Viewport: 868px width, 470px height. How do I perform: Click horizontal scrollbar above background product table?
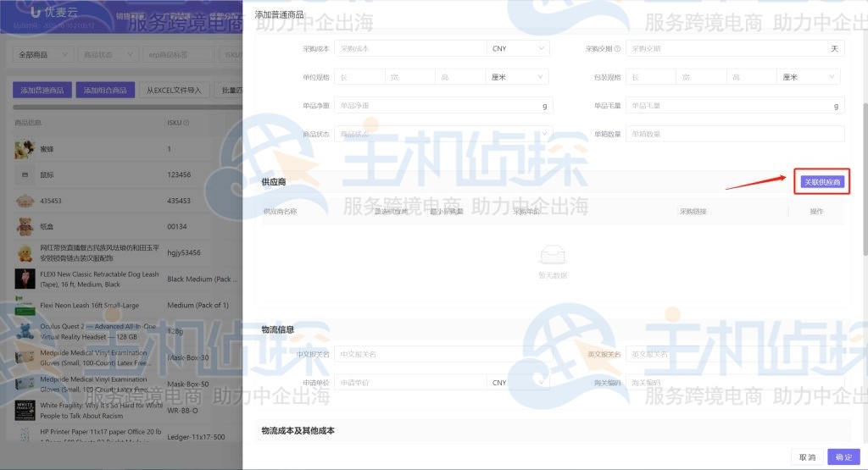(x=127, y=108)
